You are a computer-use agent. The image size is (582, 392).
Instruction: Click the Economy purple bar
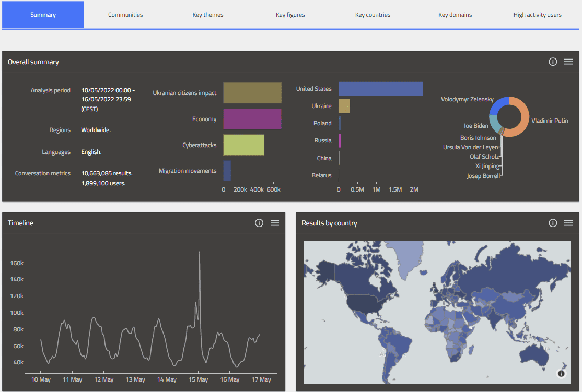point(252,119)
